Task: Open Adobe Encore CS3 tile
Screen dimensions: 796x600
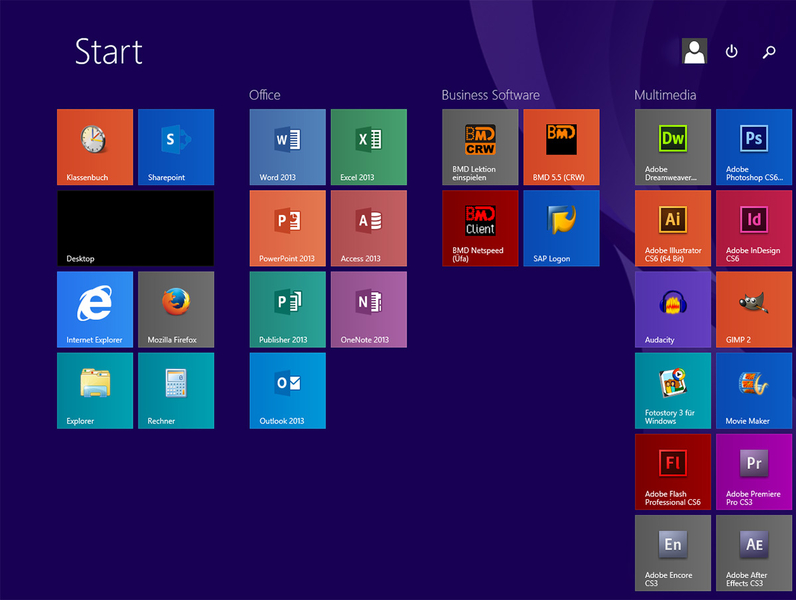Action: [673, 553]
